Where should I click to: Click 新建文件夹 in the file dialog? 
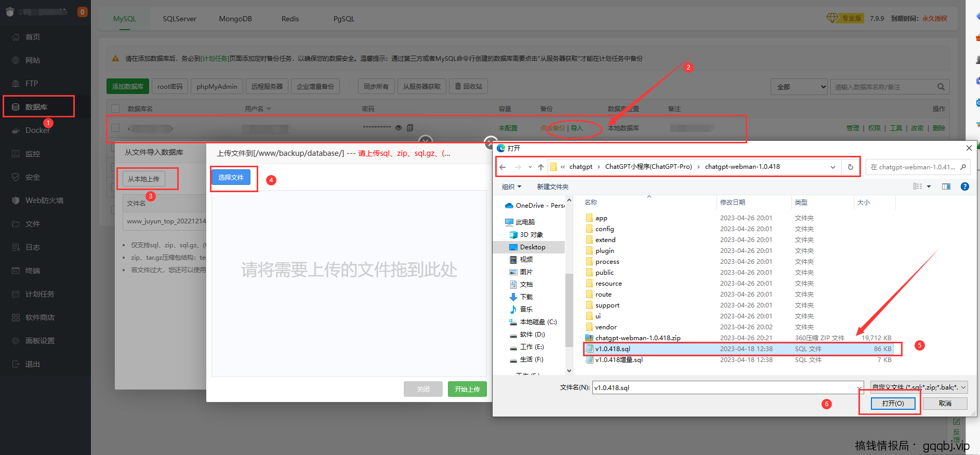552,186
